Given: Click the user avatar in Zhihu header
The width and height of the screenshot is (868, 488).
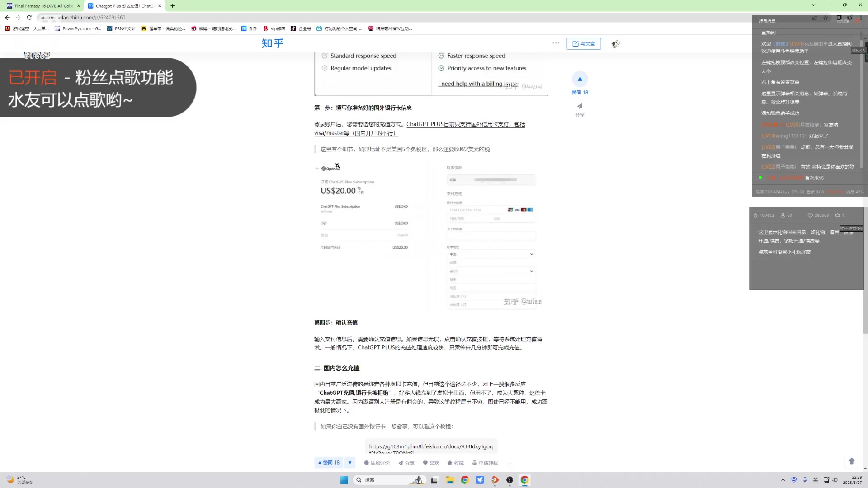Looking at the screenshot, I should 615,44.
